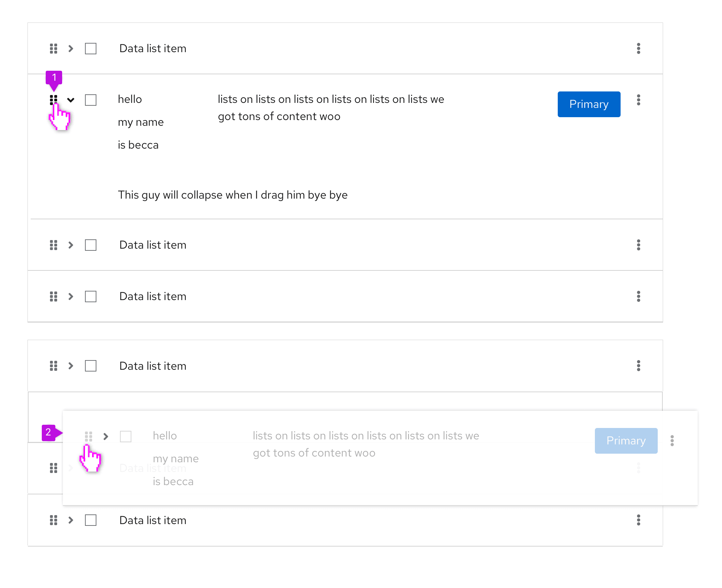The width and height of the screenshot is (722, 588).
Task: Collapse the expanded hello row
Action: coord(71,100)
